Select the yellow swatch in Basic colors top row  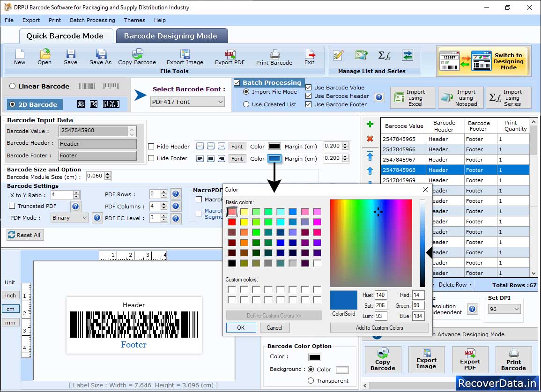[244, 212]
